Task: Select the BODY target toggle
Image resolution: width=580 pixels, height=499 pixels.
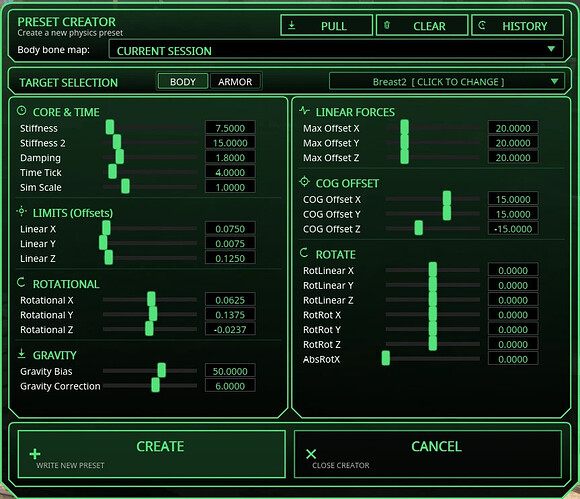Action: (183, 82)
